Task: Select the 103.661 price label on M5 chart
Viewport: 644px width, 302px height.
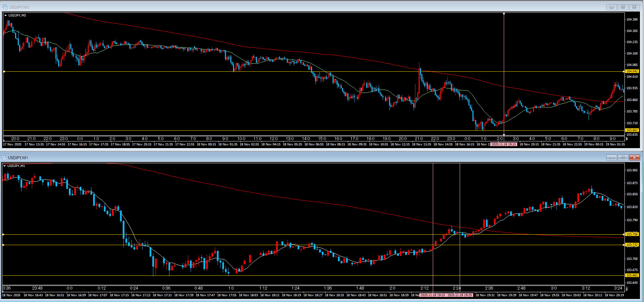Action: pyautogui.click(x=632, y=130)
